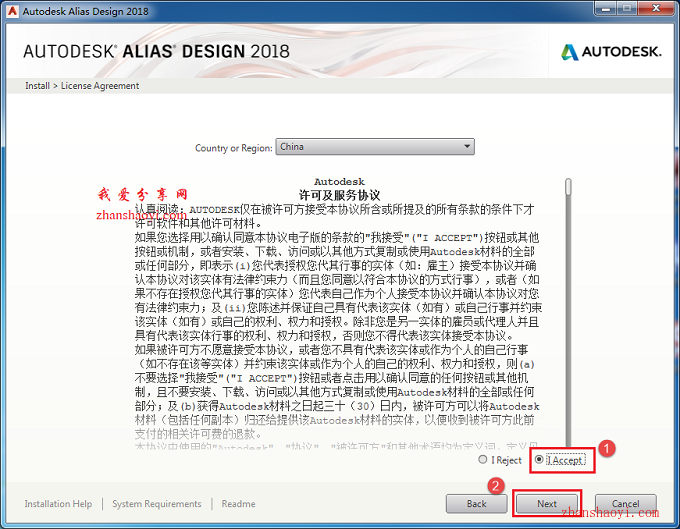Click the license heading 许可及服务协议
This screenshot has height=529, width=680.
pyautogui.click(x=340, y=195)
